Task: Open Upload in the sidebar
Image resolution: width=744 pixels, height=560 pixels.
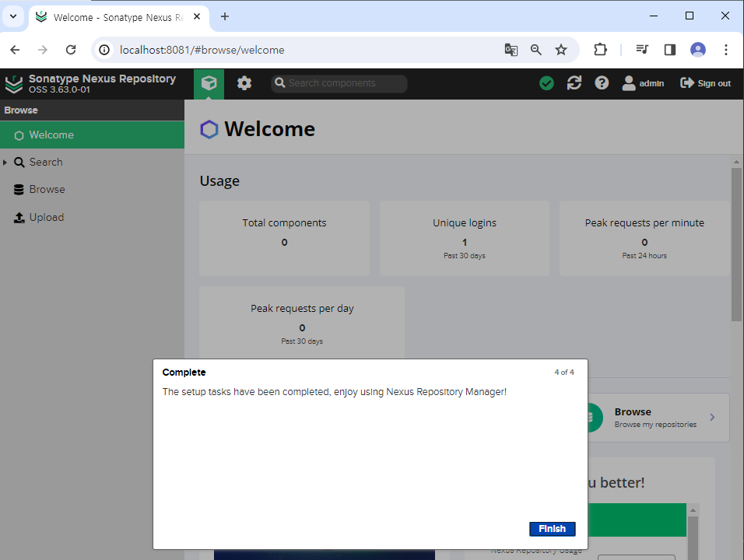Action: tap(46, 217)
